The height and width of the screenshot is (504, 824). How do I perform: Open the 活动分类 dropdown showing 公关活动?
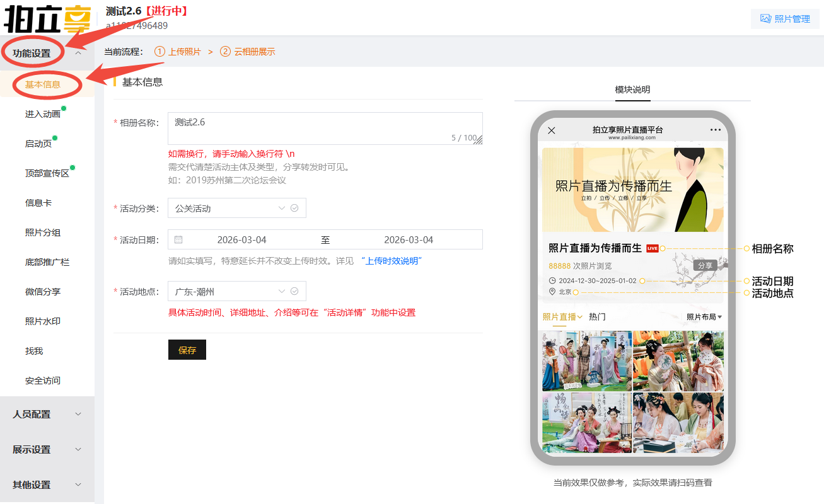pyautogui.click(x=236, y=209)
